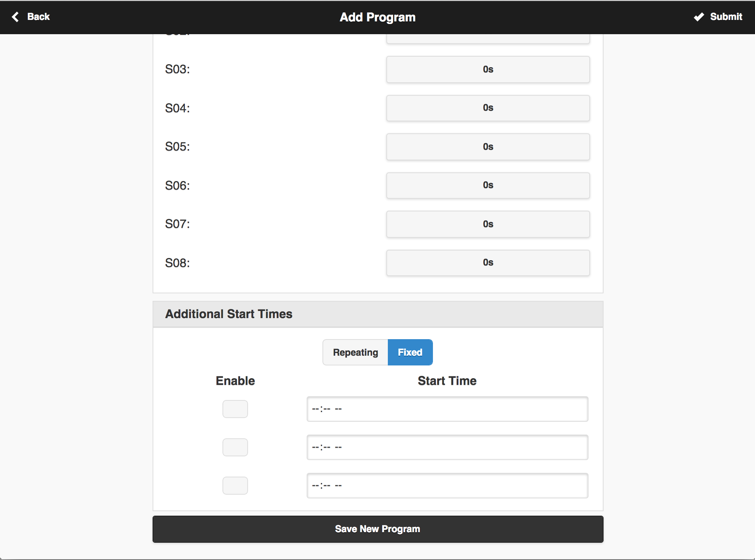This screenshot has width=755, height=560.
Task: Click the Back arrow icon
Action: [15, 17]
